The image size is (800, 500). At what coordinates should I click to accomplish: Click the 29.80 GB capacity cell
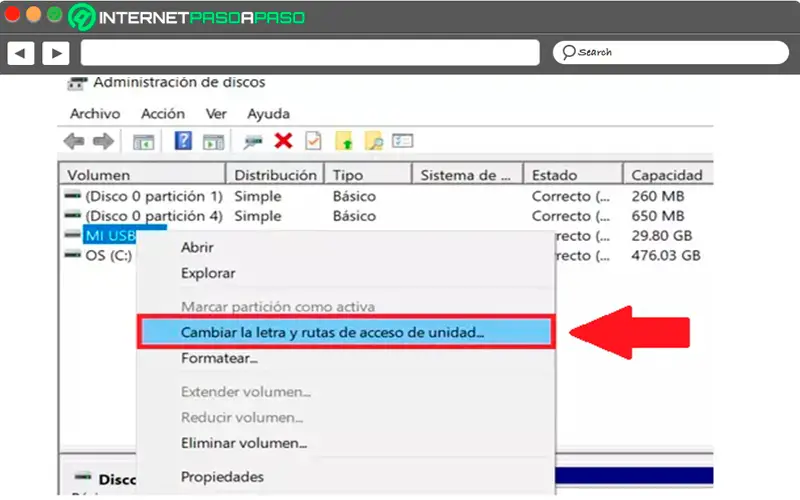click(x=662, y=236)
